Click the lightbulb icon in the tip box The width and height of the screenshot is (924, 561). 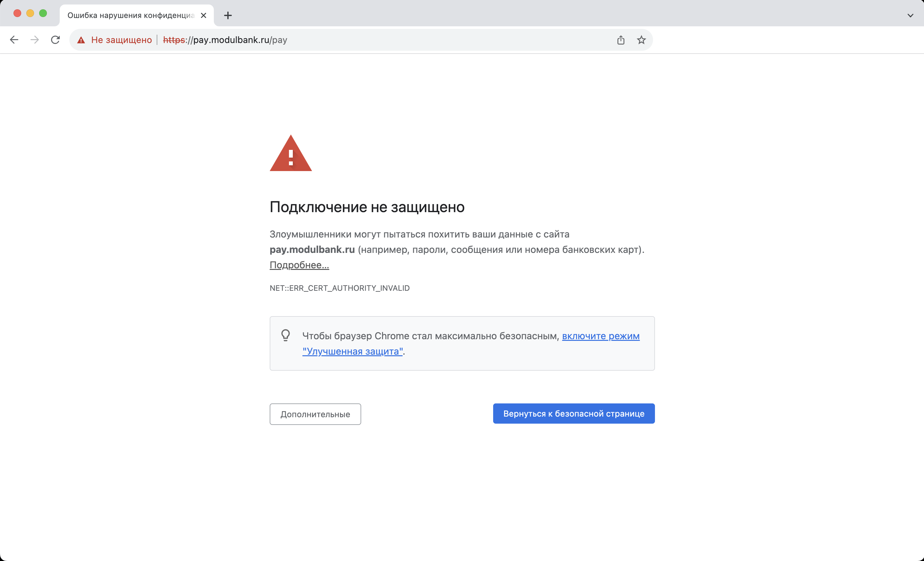click(x=285, y=335)
